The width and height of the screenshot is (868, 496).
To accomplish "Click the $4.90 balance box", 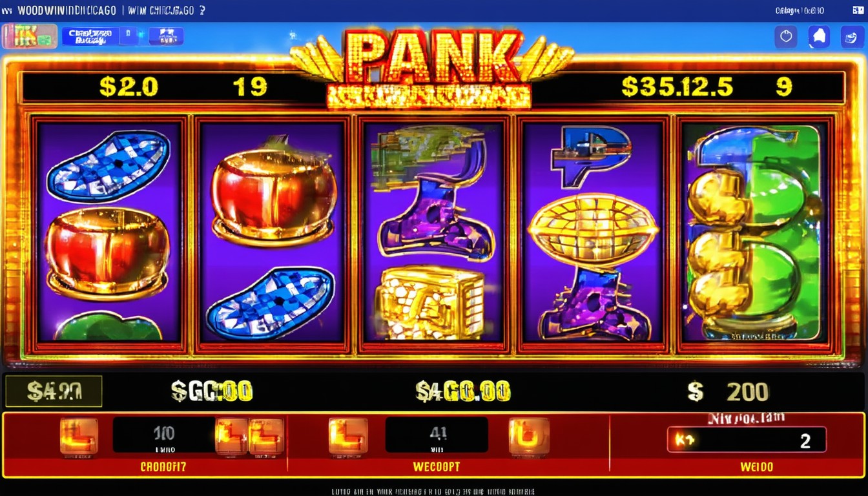I will (54, 391).
